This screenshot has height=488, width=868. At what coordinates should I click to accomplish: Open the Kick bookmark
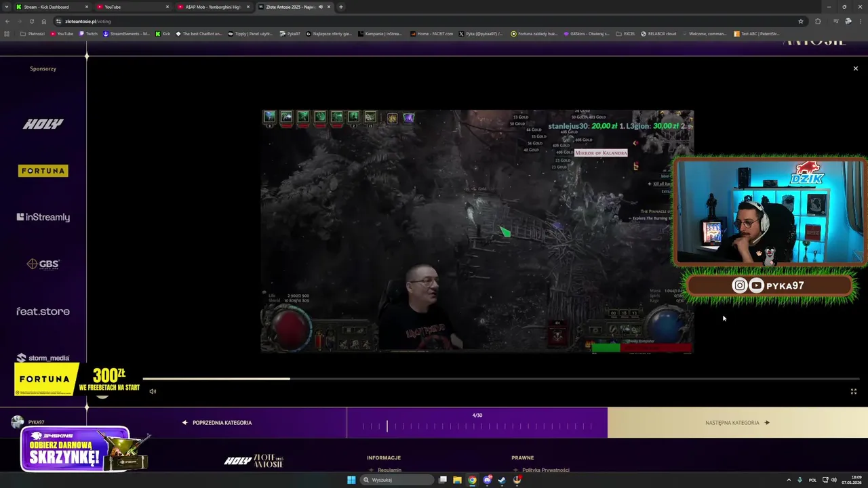click(163, 33)
